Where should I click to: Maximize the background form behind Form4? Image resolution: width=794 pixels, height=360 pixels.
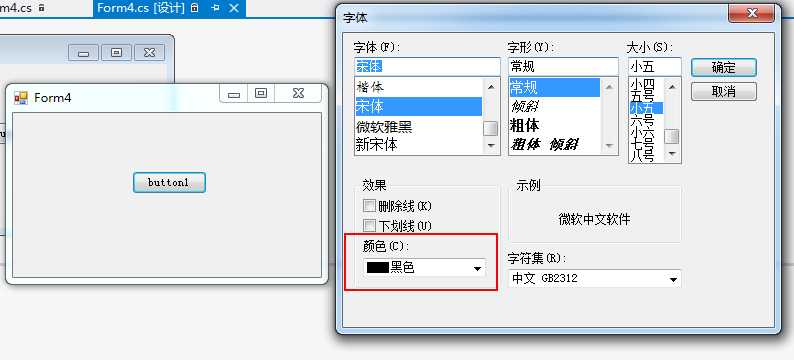tap(116, 53)
